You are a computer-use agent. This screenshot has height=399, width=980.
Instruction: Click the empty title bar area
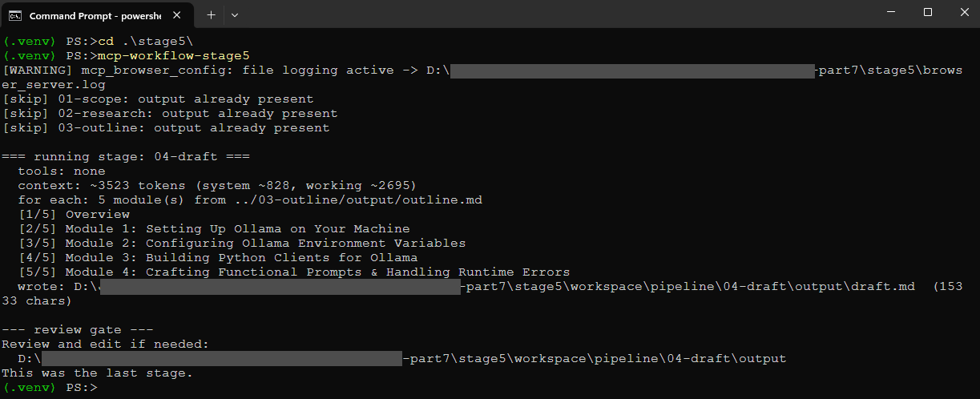pos(553,14)
